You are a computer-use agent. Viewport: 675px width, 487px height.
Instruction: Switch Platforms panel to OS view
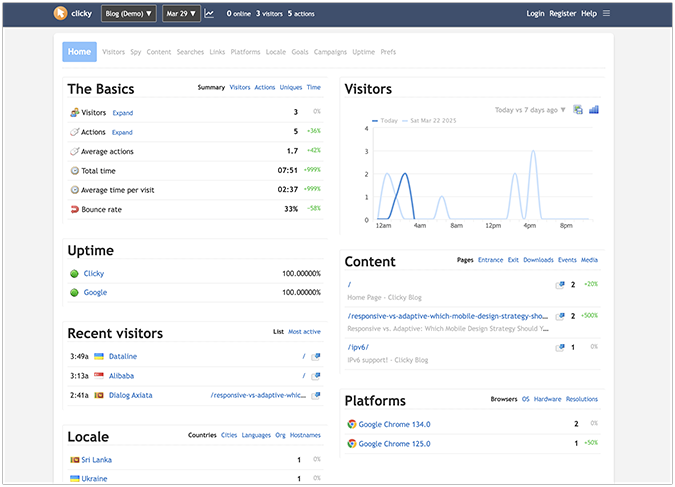pos(526,399)
